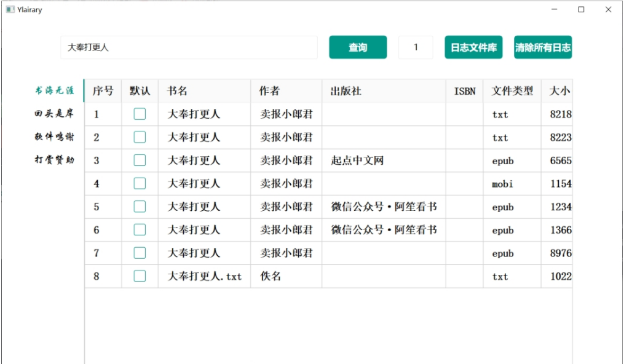624x364 pixels.
Task: Click the page number field showing 1
Action: pos(416,47)
